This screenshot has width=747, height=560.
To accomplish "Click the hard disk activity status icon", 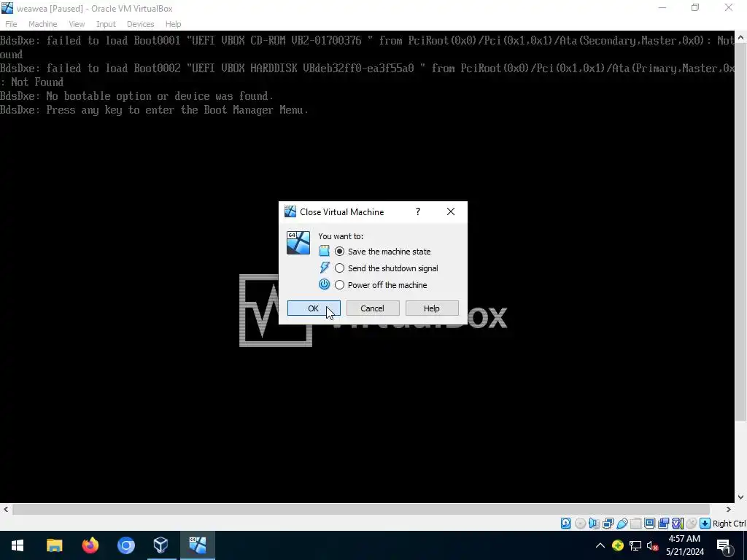I will pos(565,524).
